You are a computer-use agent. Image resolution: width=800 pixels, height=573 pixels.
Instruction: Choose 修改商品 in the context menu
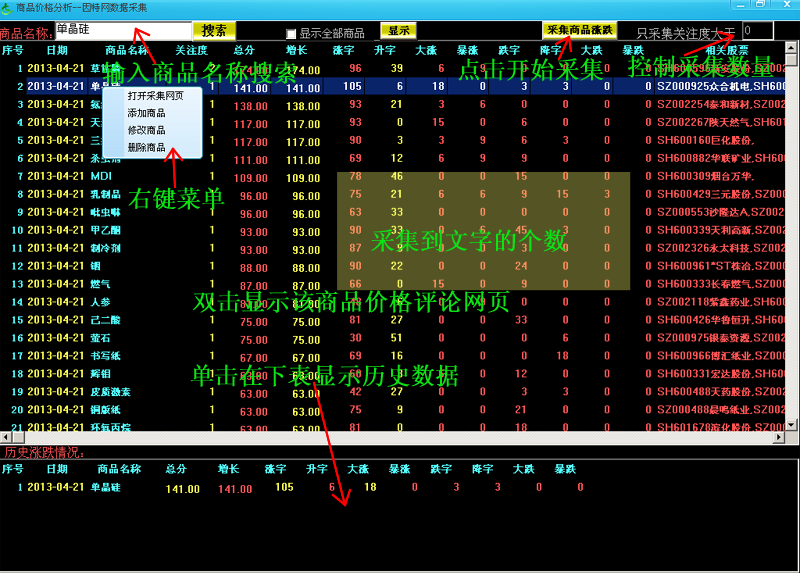point(146,130)
